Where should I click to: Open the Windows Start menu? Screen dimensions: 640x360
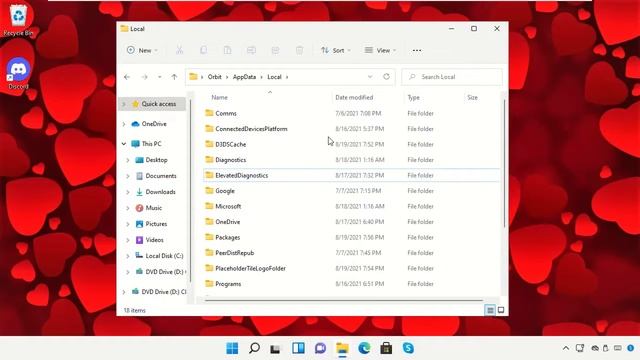click(232, 348)
